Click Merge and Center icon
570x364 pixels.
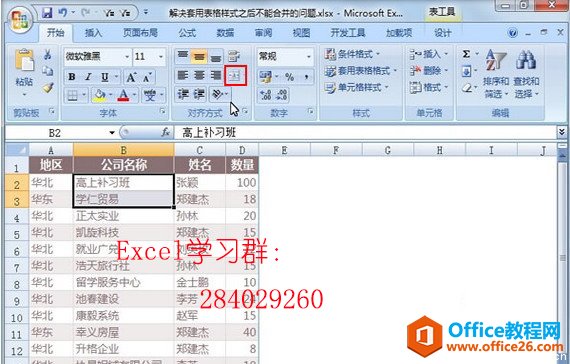(x=235, y=76)
